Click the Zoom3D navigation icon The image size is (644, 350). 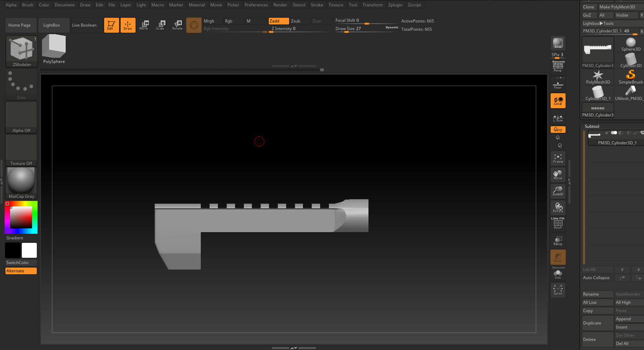pos(558,191)
